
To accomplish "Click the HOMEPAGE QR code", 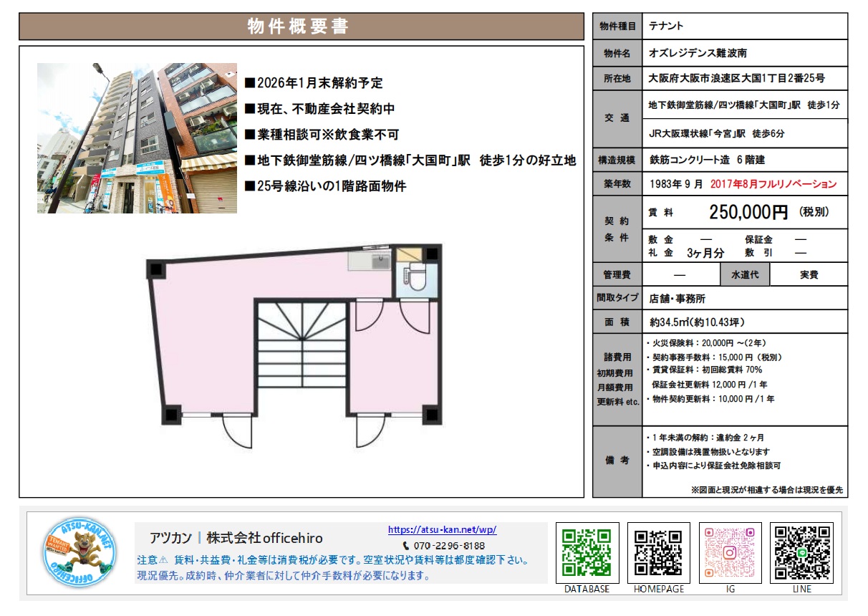I will click(x=659, y=552).
